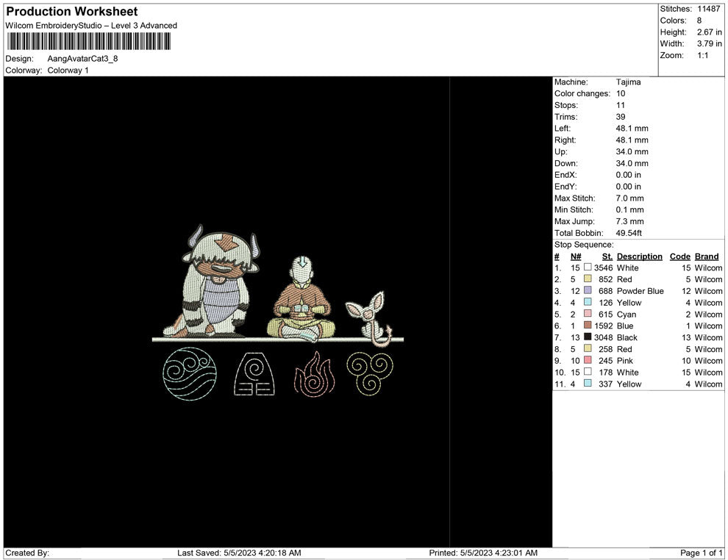Click the Momo lemur embroidery figure

[x=370, y=318]
